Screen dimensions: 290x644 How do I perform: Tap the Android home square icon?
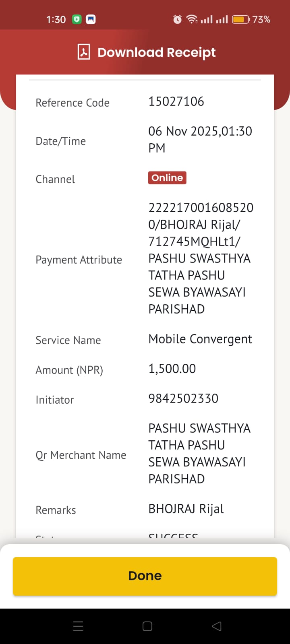[x=147, y=626]
